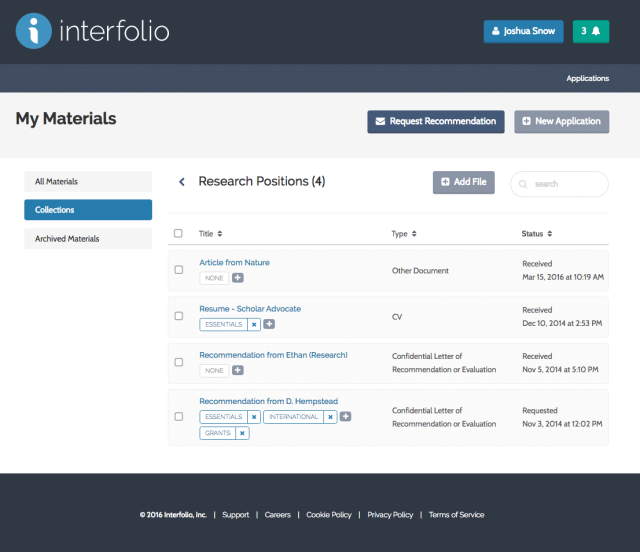Go back using the left chevron arrow
This screenshot has width=640, height=552.
[182, 182]
